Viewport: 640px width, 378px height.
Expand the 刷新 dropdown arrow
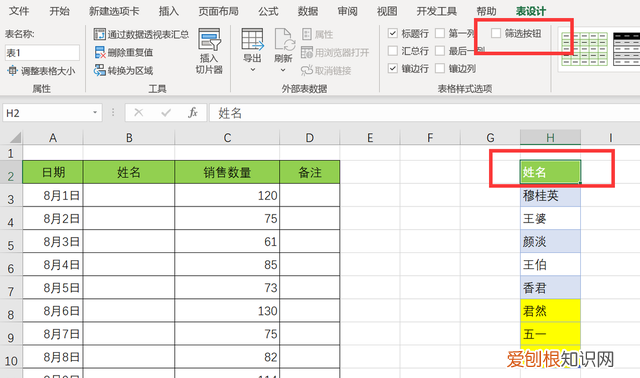tap(283, 70)
